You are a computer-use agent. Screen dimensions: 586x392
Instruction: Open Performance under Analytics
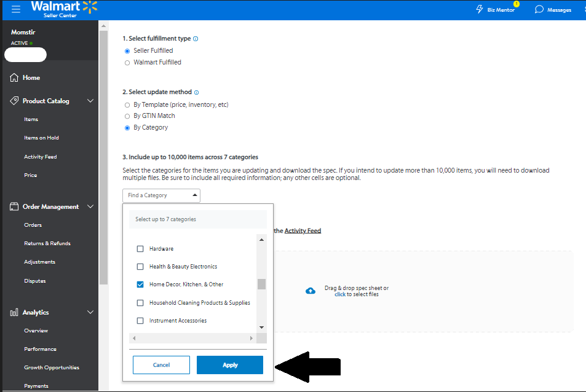pyautogui.click(x=41, y=349)
